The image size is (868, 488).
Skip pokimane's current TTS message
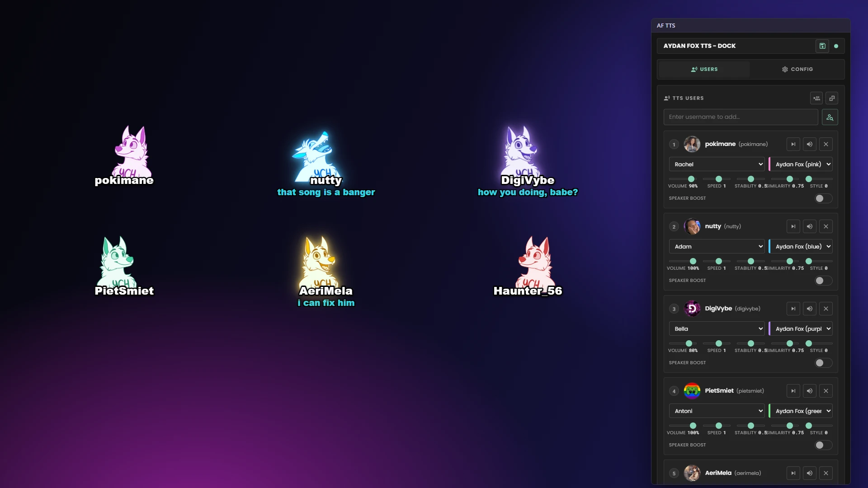793,144
